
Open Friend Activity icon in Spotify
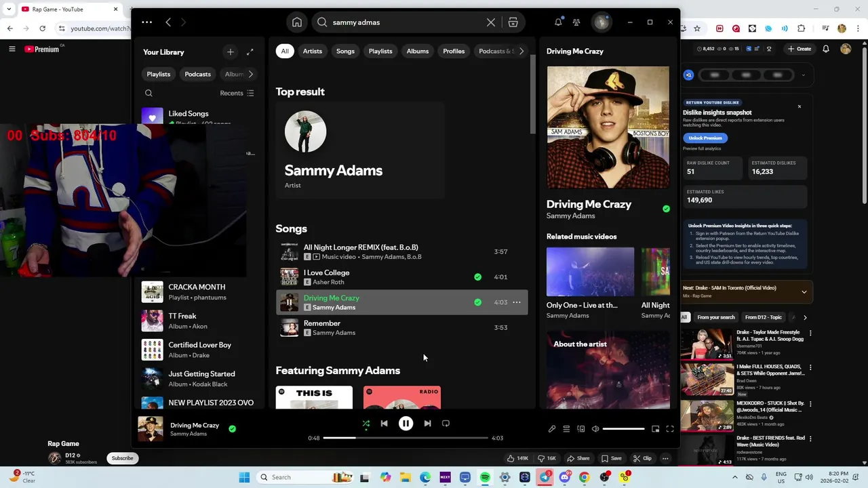[x=576, y=22]
